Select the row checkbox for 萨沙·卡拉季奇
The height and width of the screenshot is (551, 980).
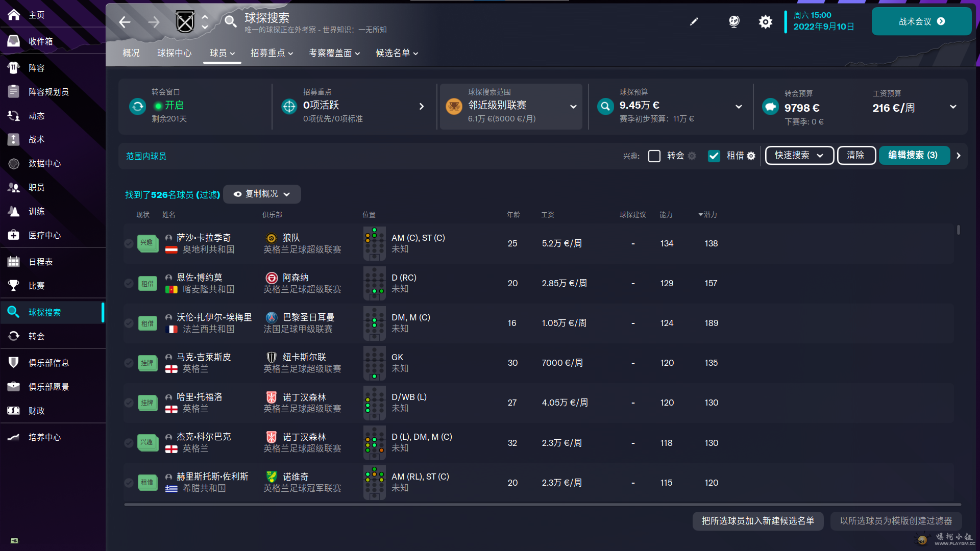[x=129, y=243]
